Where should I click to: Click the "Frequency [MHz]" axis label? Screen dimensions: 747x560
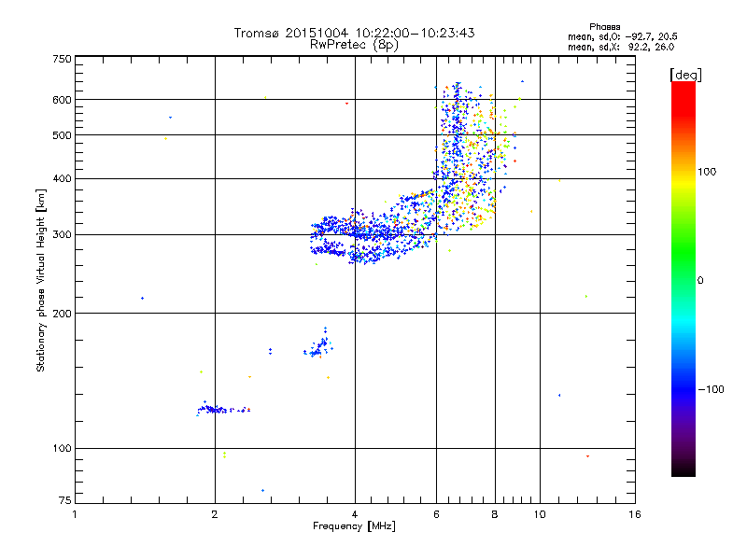(354, 526)
